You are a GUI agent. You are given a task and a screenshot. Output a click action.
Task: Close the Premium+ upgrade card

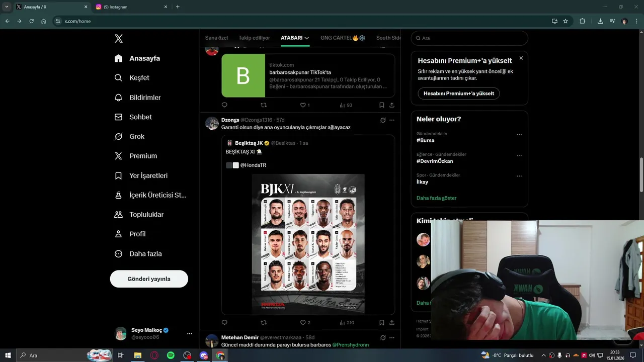point(521,58)
